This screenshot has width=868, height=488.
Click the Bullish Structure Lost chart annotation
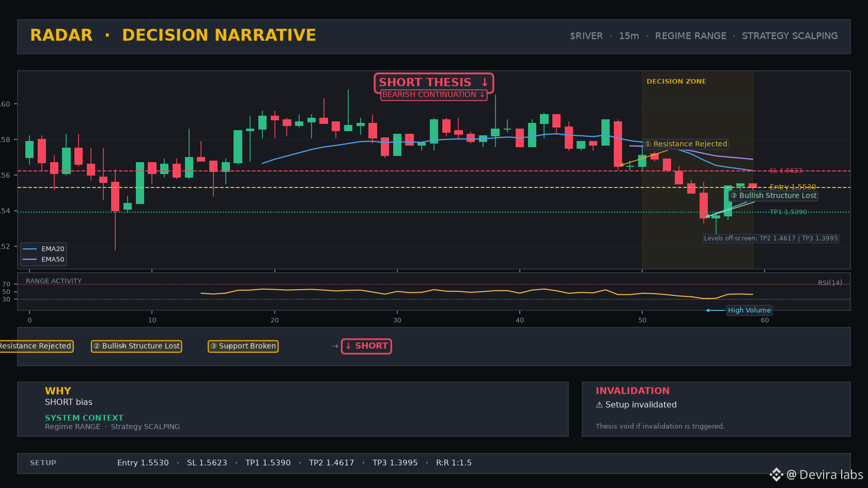tap(773, 196)
